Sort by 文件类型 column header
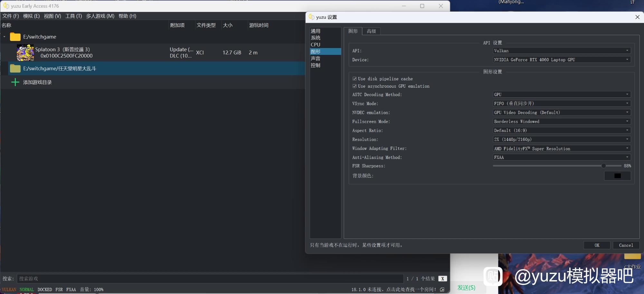Image resolution: width=644 pixels, height=294 pixels. (x=208, y=25)
